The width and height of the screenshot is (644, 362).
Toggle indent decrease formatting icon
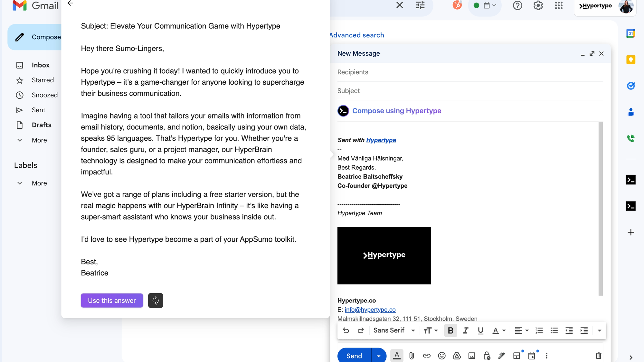pyautogui.click(x=569, y=330)
